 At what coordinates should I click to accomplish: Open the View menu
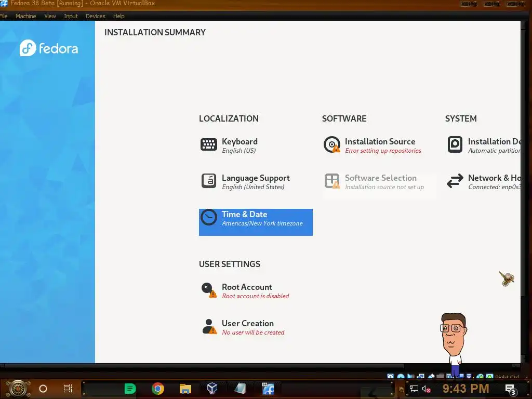coord(50,16)
